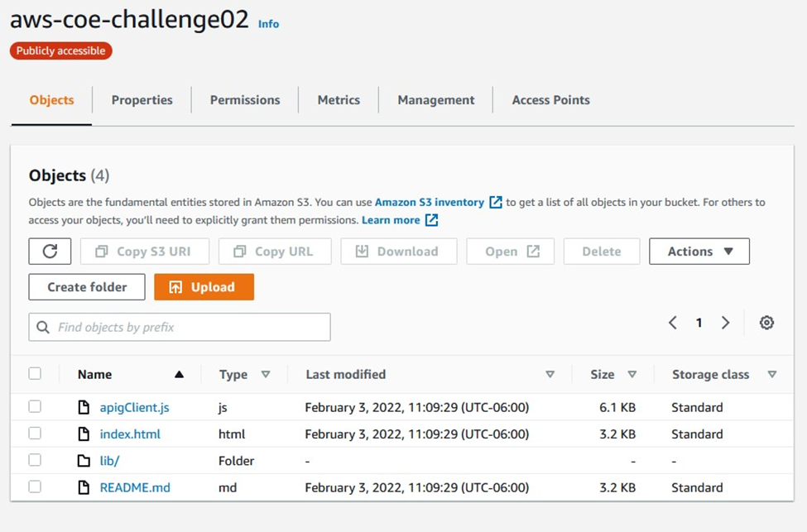Open the apigClient.js object link
Image resolution: width=807 pixels, height=532 pixels.
(134, 408)
